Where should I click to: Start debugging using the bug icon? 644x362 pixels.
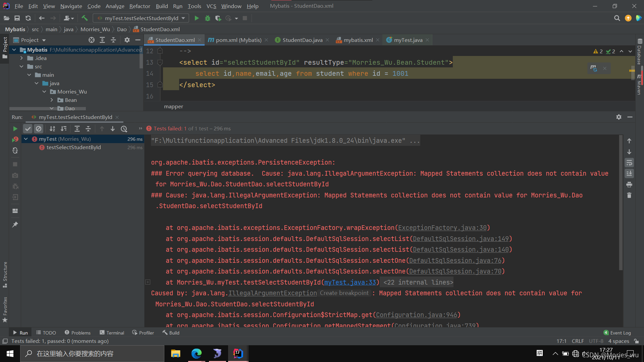coord(208,18)
